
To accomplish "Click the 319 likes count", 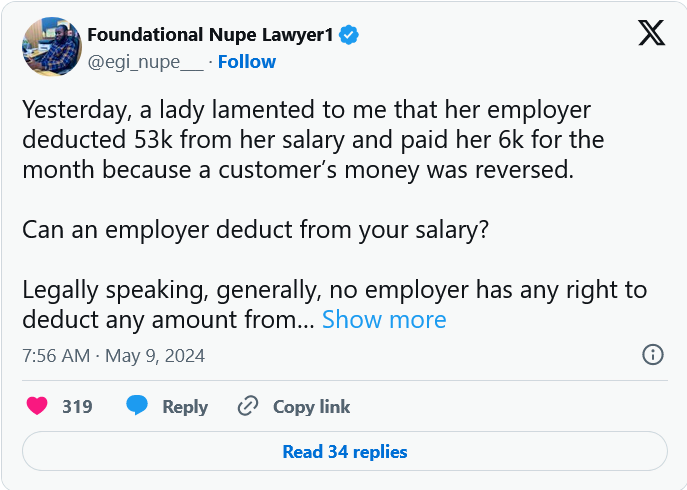I will tap(77, 407).
